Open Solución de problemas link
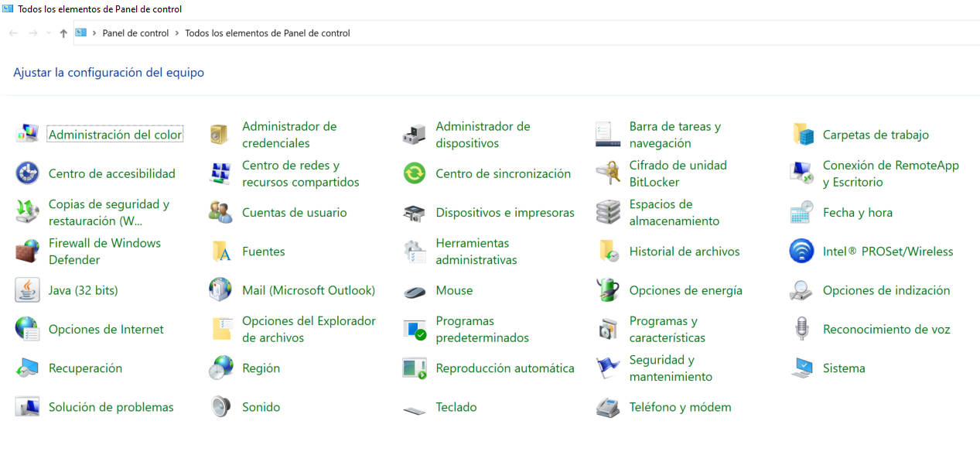The image size is (980, 462). coord(111,407)
